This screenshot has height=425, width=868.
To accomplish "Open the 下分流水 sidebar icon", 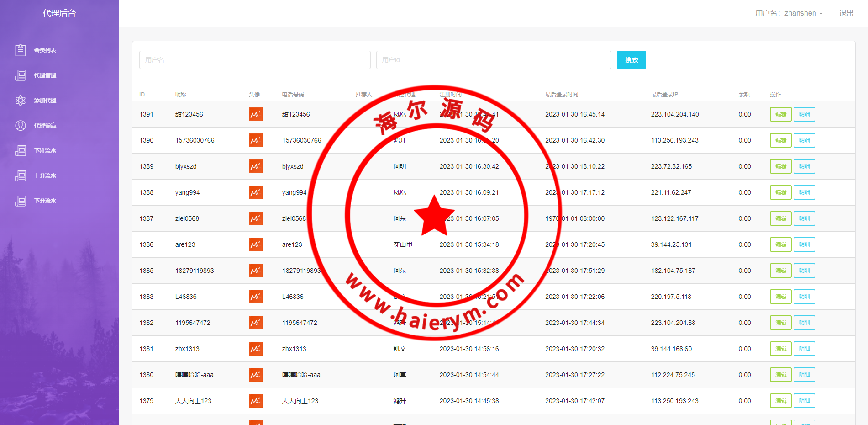I will [x=21, y=201].
